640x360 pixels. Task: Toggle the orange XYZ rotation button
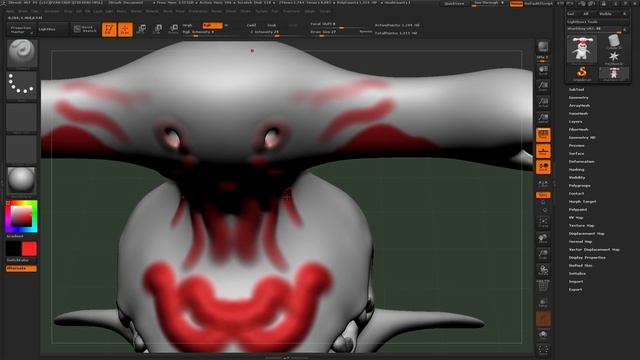pyautogui.click(x=543, y=195)
